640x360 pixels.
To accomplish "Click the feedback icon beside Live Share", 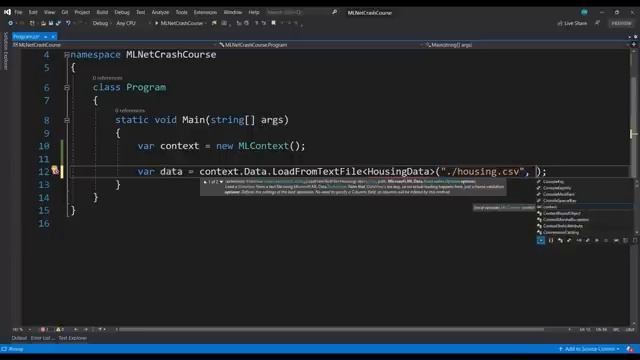I will pos(597,23).
